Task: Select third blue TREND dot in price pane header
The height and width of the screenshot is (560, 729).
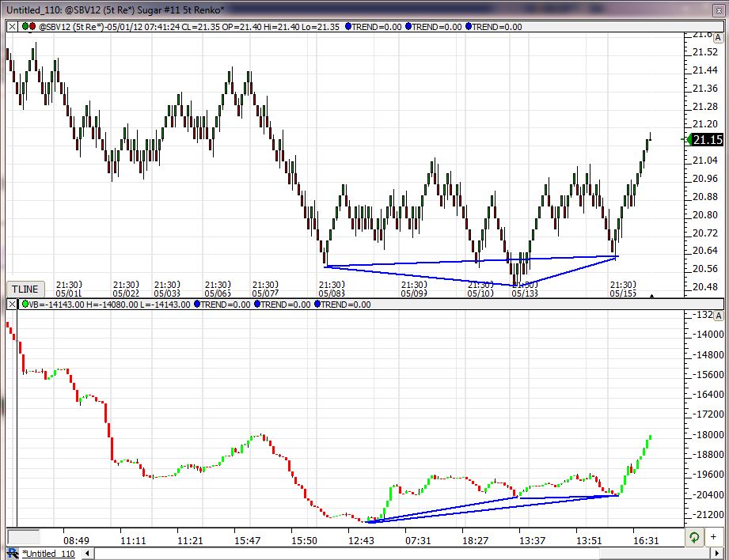Action: [x=468, y=26]
